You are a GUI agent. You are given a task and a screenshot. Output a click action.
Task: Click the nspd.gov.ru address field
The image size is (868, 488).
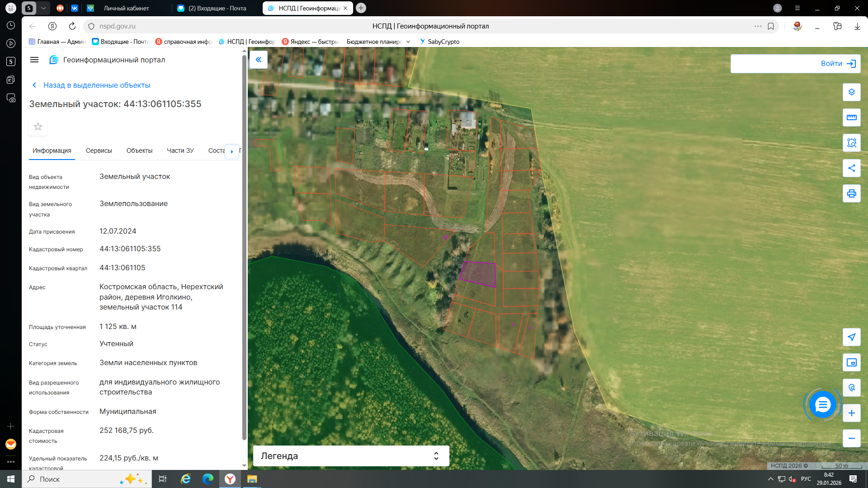tap(117, 26)
